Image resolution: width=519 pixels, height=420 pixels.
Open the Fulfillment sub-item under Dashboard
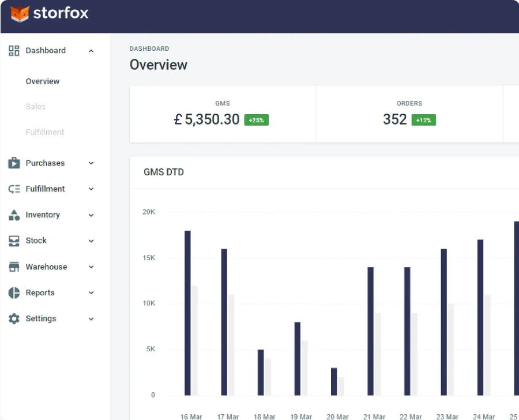[x=45, y=132]
